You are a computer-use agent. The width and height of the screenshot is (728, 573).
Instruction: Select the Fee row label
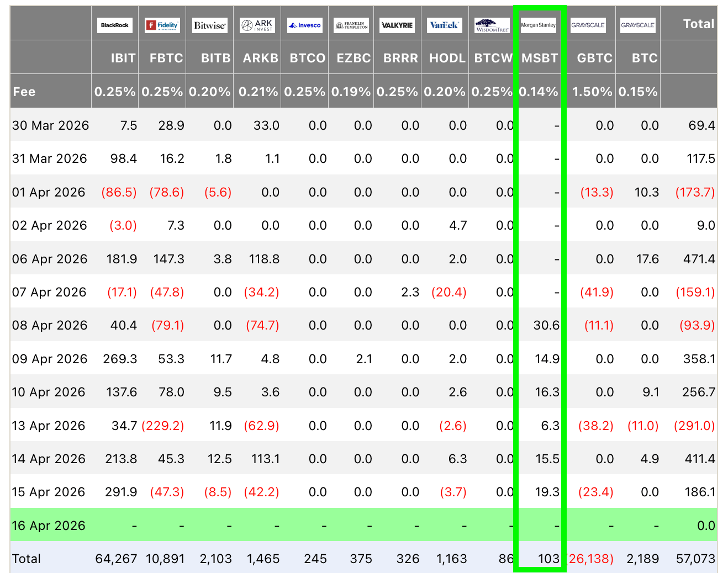click(x=24, y=92)
